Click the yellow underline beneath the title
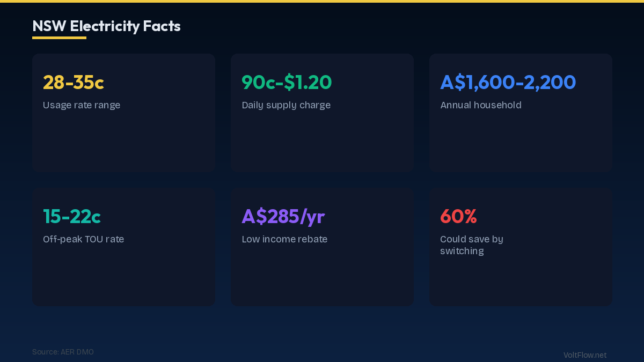 [x=59, y=38]
